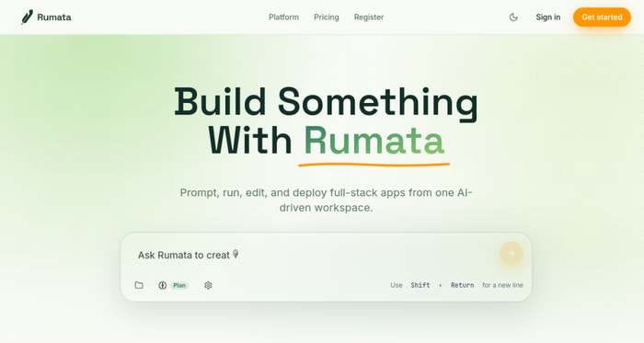Image resolution: width=644 pixels, height=343 pixels.
Task: Click the subtitle starting 'Prompt, run, edit'
Action: (326, 200)
